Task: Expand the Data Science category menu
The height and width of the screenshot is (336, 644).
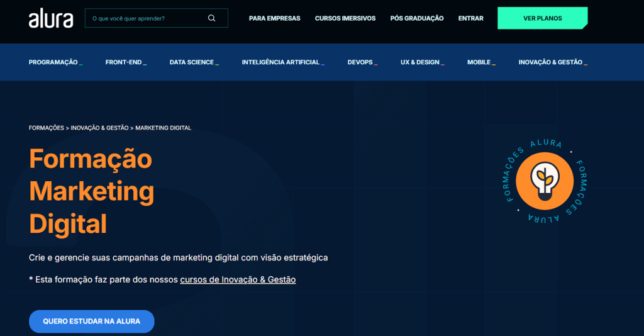Action: [x=194, y=62]
